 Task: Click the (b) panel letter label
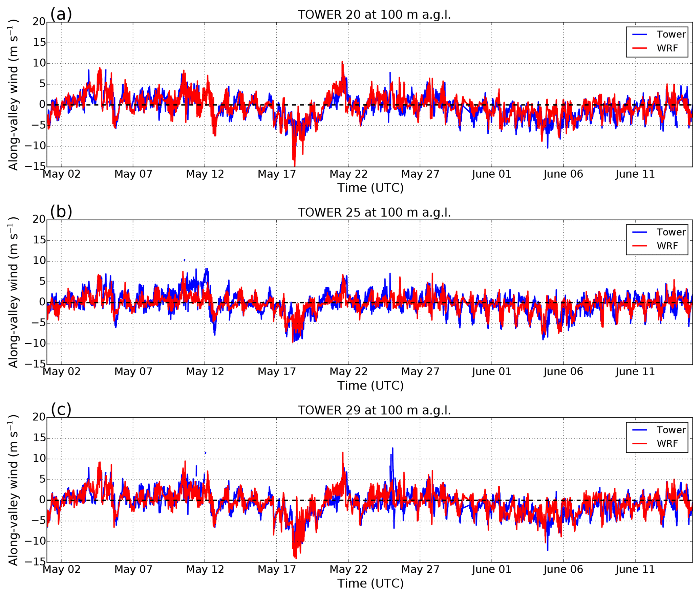(x=61, y=212)
